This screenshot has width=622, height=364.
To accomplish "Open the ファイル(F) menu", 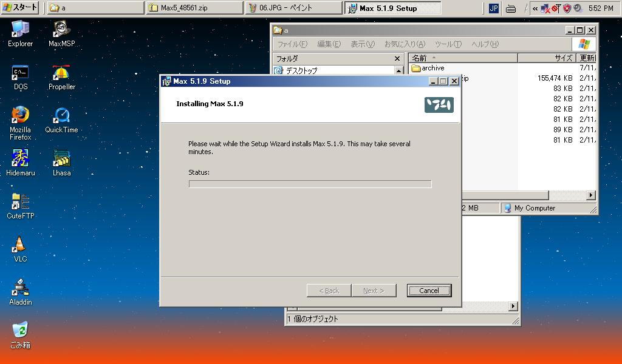I will click(x=292, y=44).
